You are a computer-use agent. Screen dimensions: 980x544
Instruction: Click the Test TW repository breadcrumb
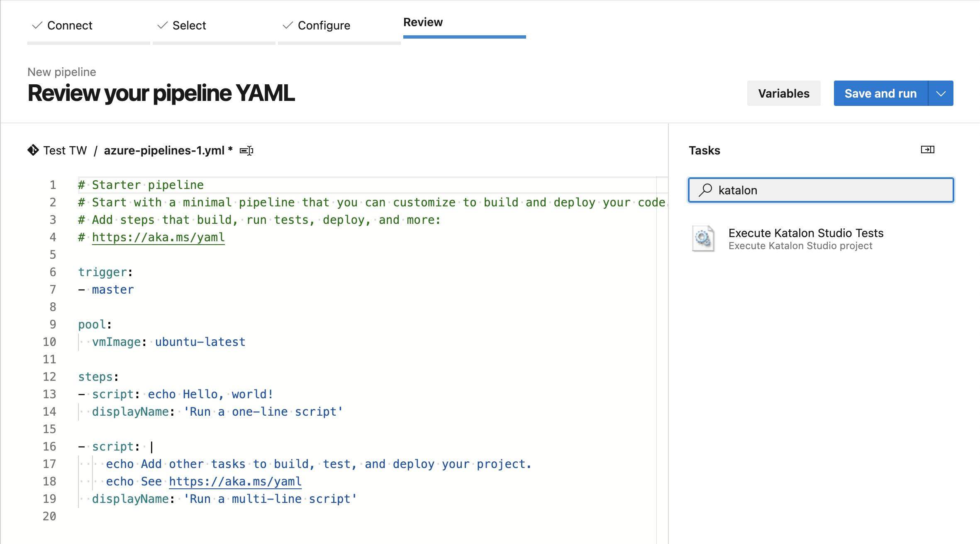click(x=65, y=150)
